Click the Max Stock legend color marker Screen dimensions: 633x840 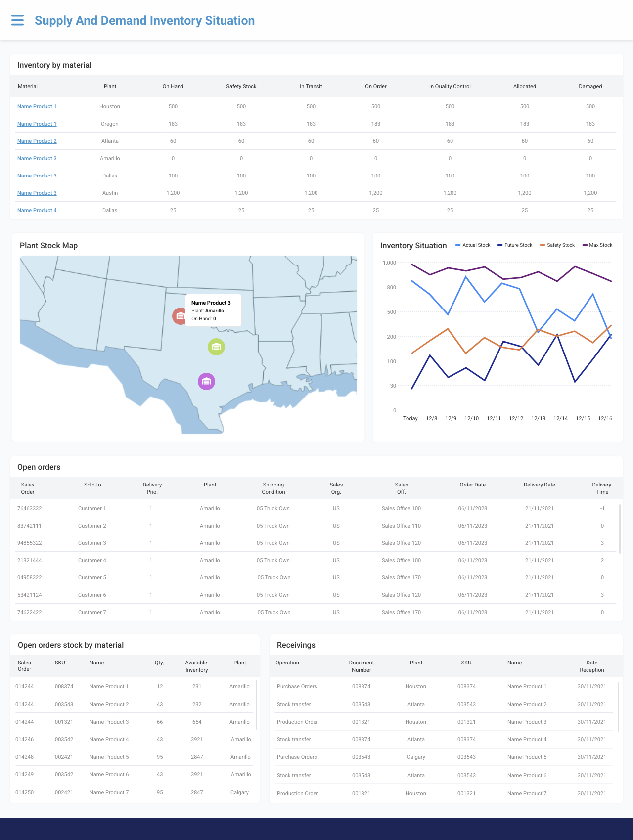pos(585,245)
